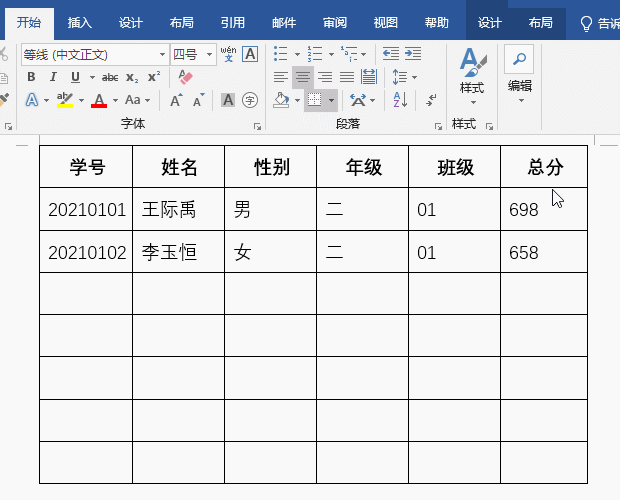Open the 样式 styles gallery

pos(473,76)
